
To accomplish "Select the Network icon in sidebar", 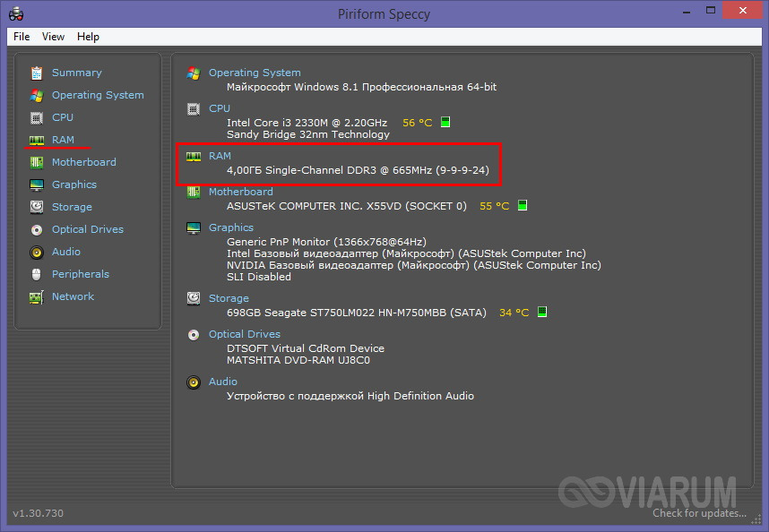I will click(37, 296).
